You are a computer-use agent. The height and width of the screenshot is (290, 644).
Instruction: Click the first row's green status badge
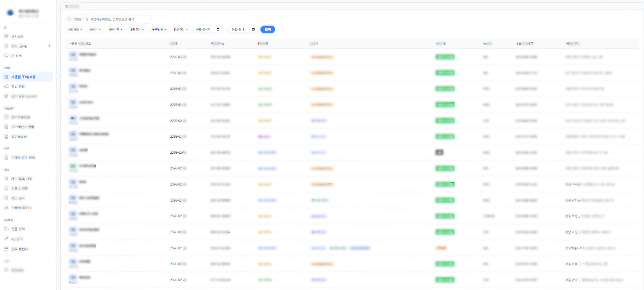(445, 57)
